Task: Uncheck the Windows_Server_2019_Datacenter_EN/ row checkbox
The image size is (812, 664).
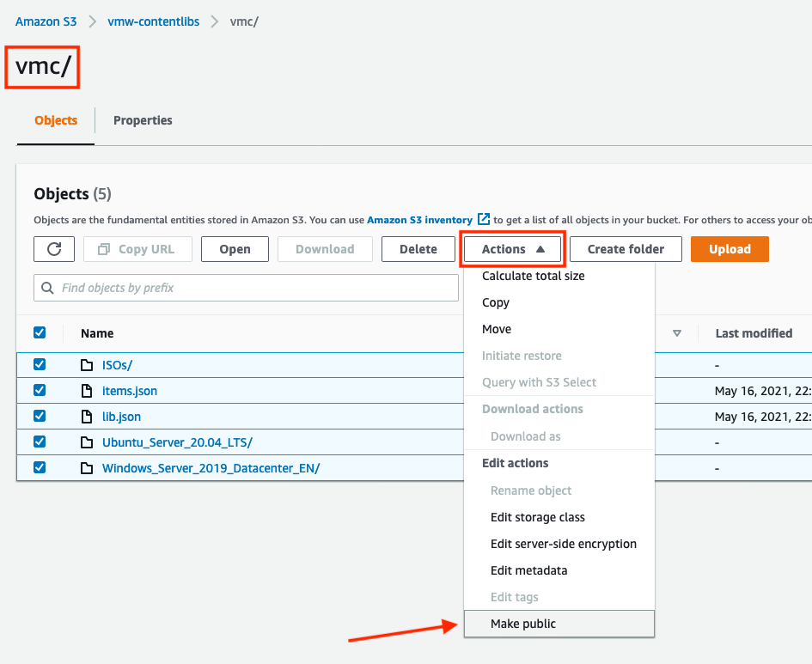Action: click(40, 467)
